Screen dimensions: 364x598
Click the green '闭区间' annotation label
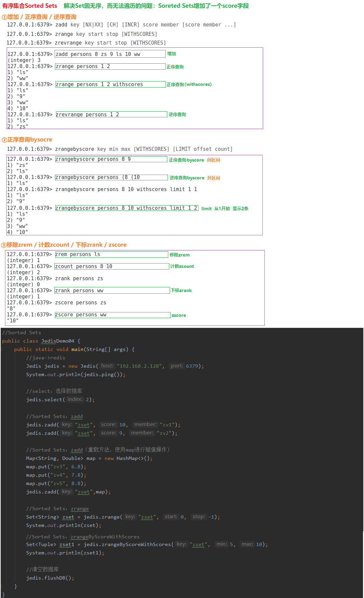[214, 160]
